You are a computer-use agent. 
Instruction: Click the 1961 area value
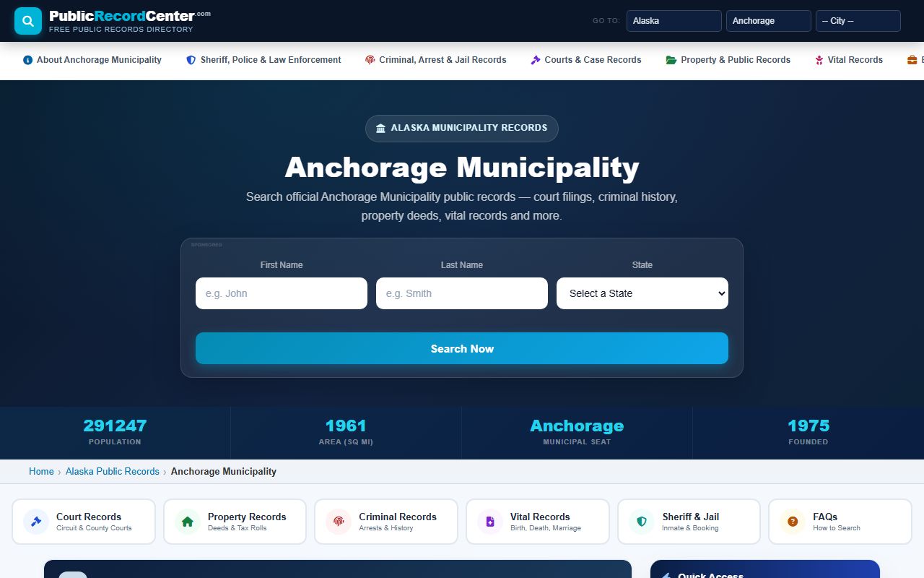346,426
